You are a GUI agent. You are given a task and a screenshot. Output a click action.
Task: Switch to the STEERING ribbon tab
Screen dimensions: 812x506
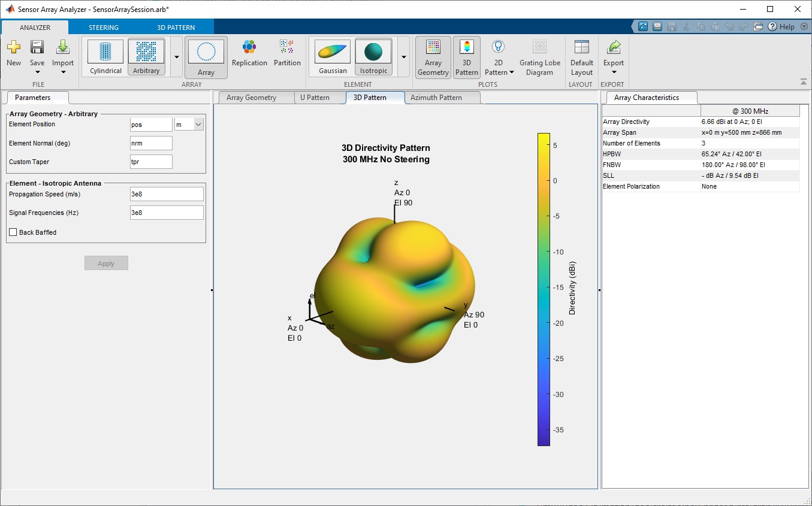(104, 28)
